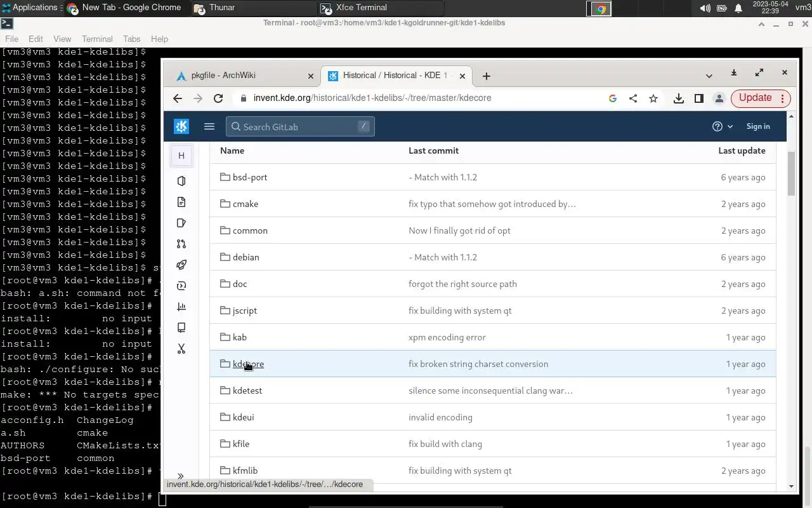Open the Issues sidebar icon

pyautogui.click(x=181, y=223)
